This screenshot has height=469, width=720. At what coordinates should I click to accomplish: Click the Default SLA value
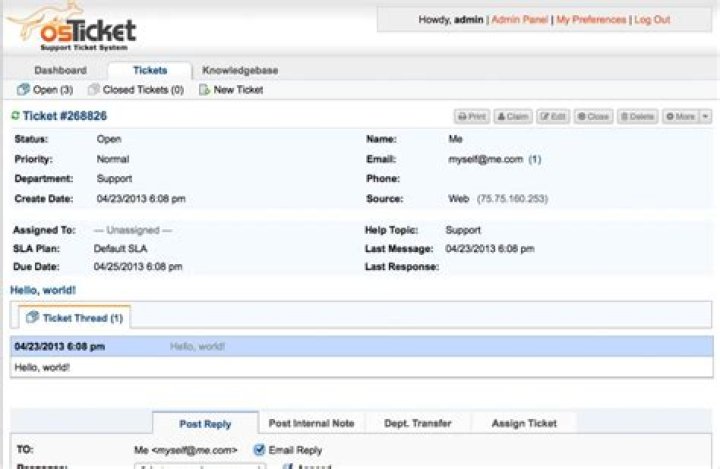point(120,249)
